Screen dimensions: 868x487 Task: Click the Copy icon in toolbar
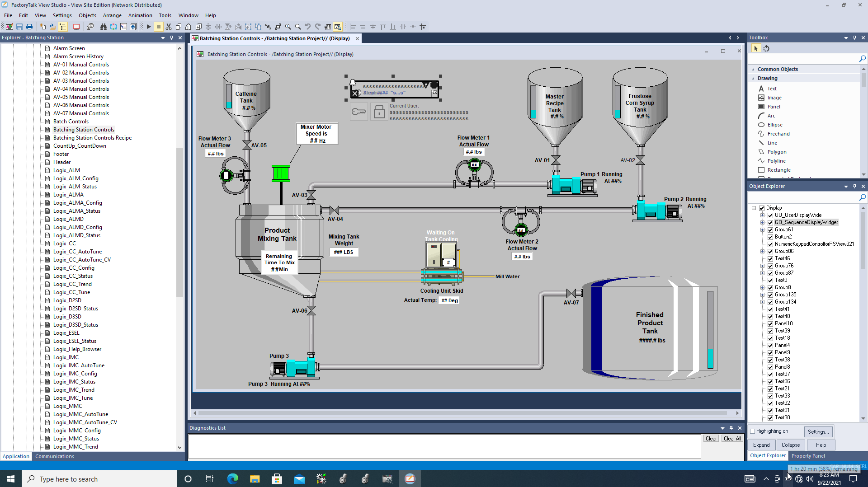tap(179, 27)
